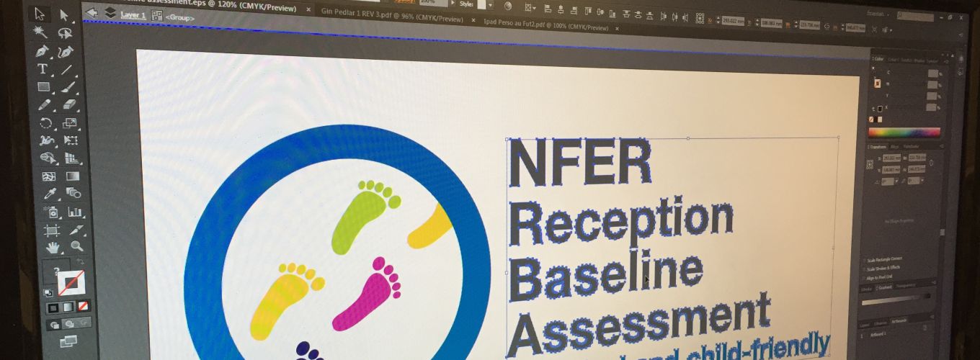The image size is (980, 360).
Task: Enable the Scale Rectangle Corners checkbox
Action: click(866, 259)
